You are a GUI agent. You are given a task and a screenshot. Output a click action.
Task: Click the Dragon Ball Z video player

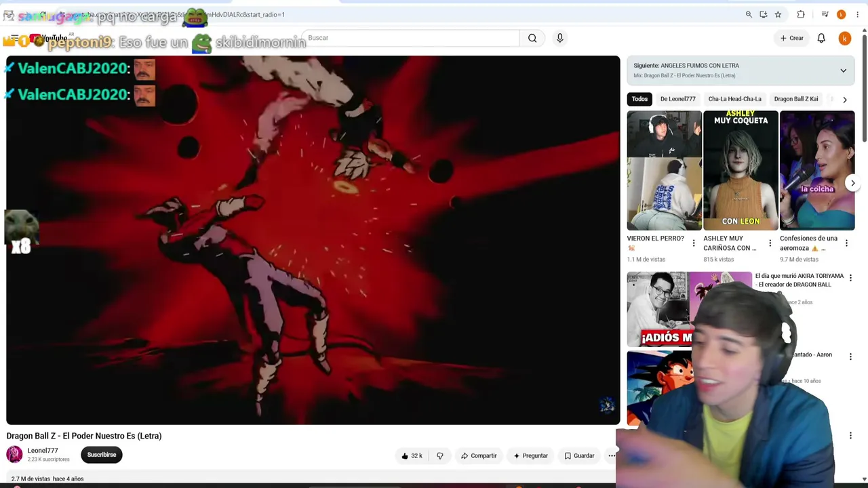coord(313,240)
